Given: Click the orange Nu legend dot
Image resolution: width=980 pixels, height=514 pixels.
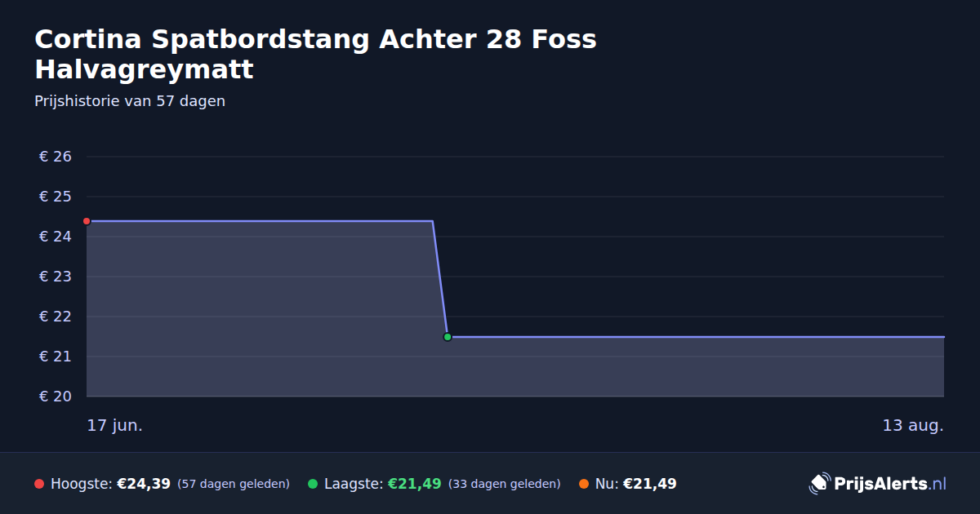Looking at the screenshot, I should [x=584, y=484].
